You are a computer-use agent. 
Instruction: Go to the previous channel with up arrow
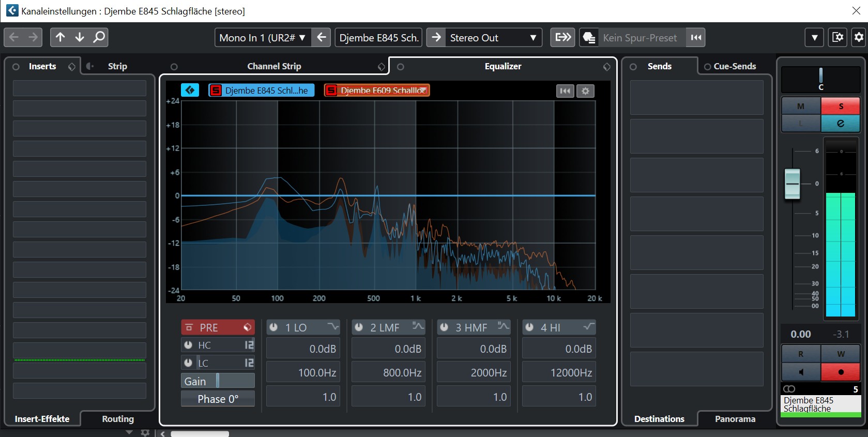60,37
